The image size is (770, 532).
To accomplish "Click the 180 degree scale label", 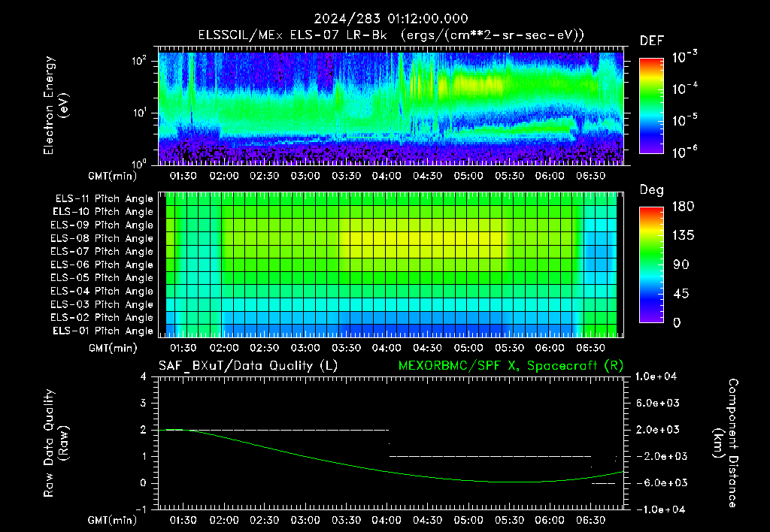I will pos(683,207).
